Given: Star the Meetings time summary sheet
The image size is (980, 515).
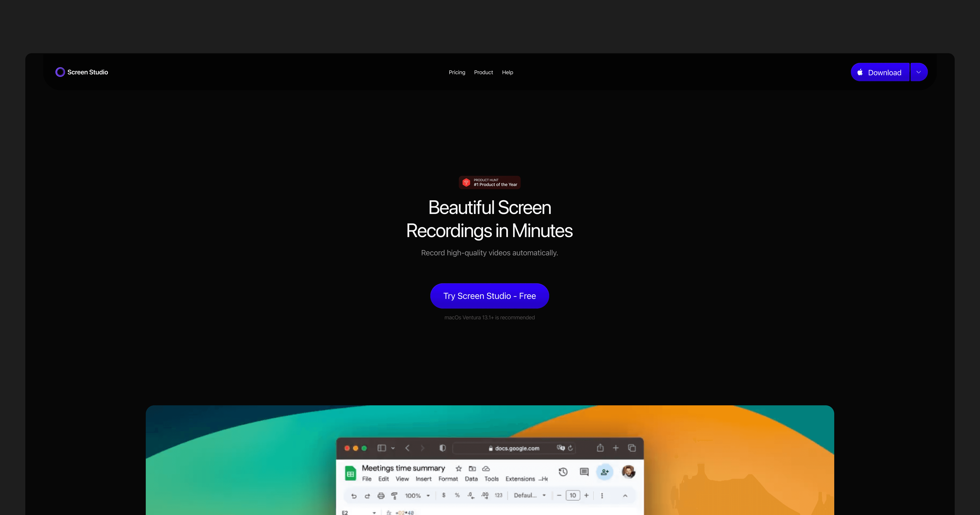Looking at the screenshot, I should 459,469.
